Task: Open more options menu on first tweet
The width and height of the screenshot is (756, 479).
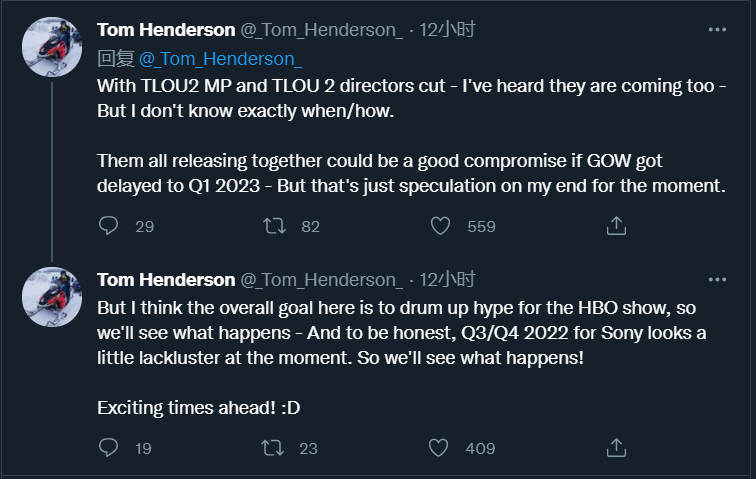Action: tap(717, 30)
